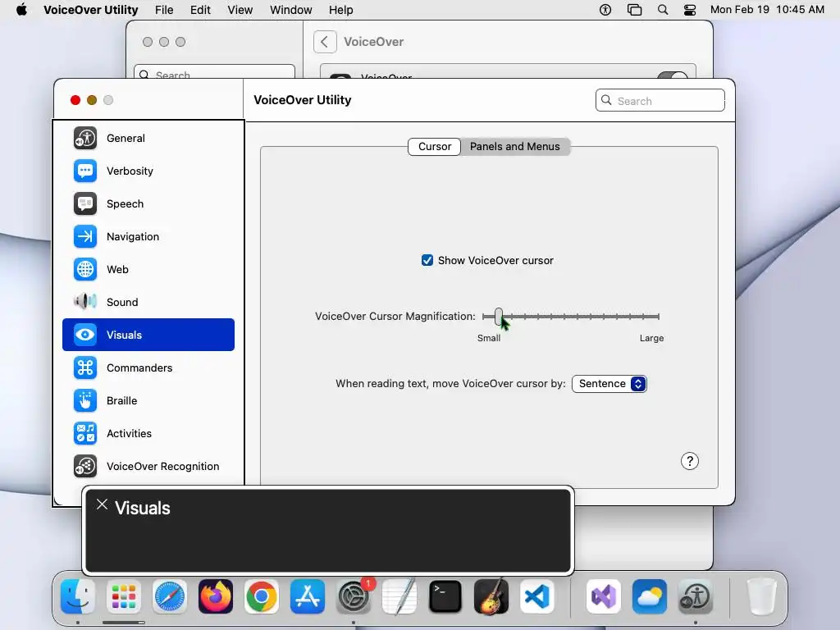Open Weather app from the Dock
This screenshot has width=840, height=630.
(650, 596)
